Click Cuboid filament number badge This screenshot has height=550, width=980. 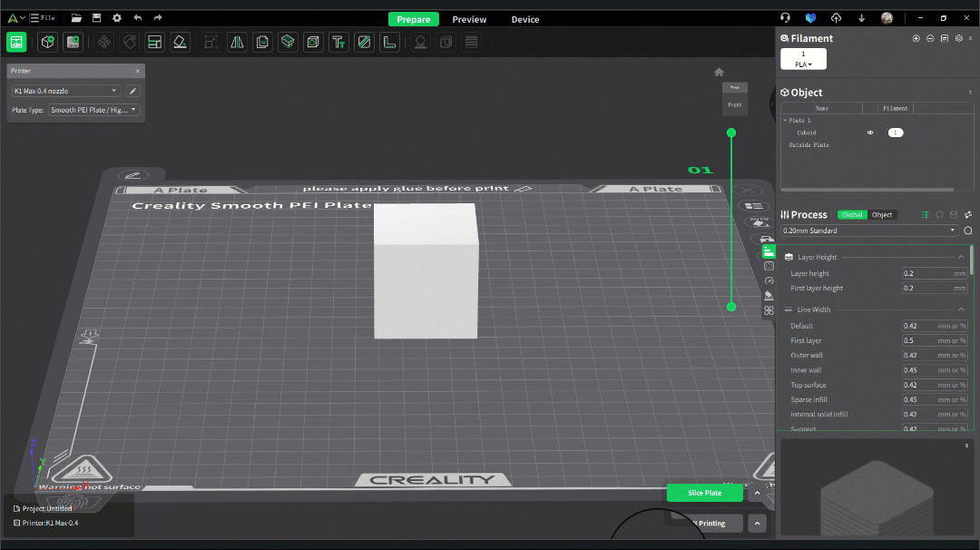click(x=896, y=133)
